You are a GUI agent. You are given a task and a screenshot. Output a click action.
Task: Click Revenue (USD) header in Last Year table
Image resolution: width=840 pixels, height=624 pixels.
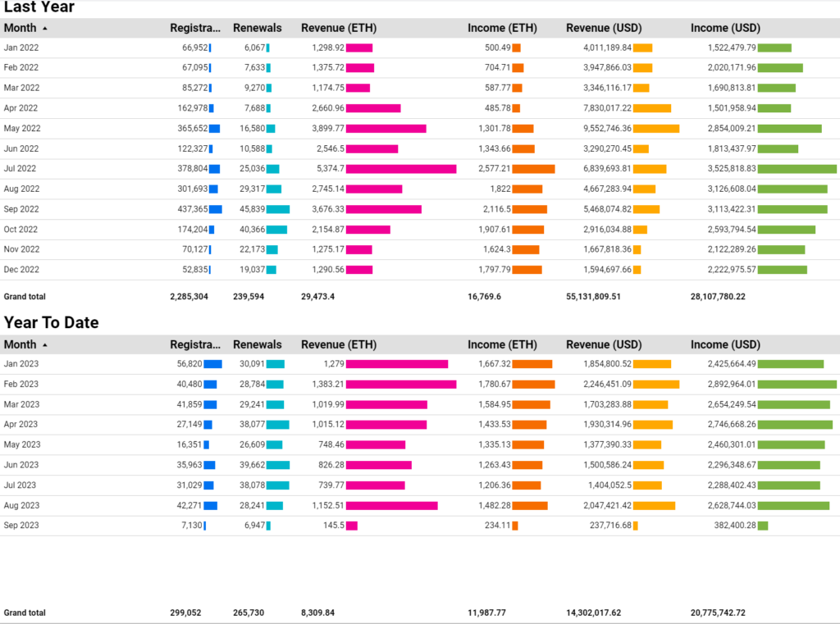604,27
